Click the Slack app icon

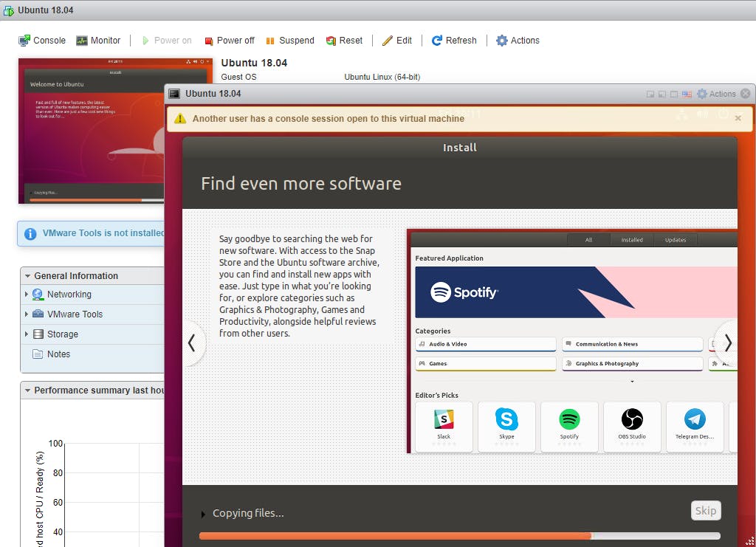tap(444, 419)
